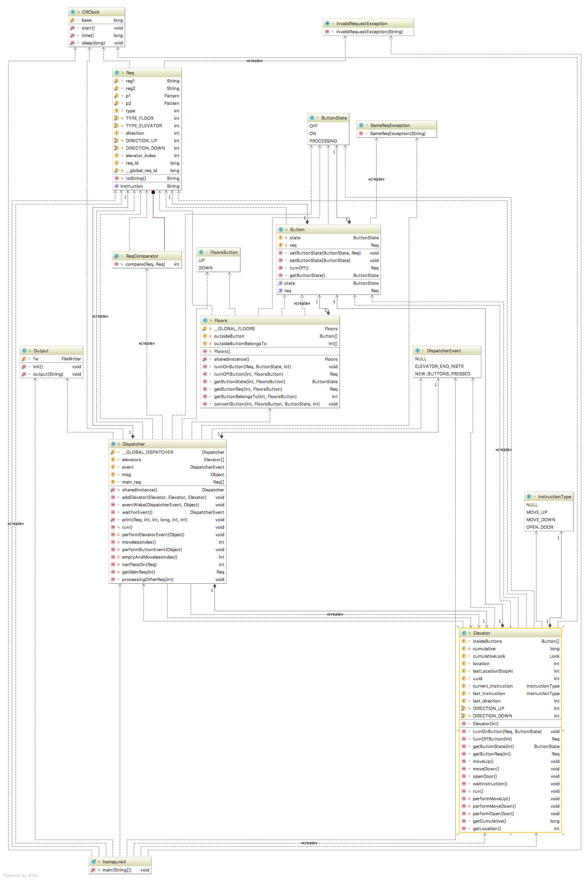The height and width of the screenshot is (881, 588).
Task: Click the DIRECTION_DOWN field in Req
Action: click(147, 149)
